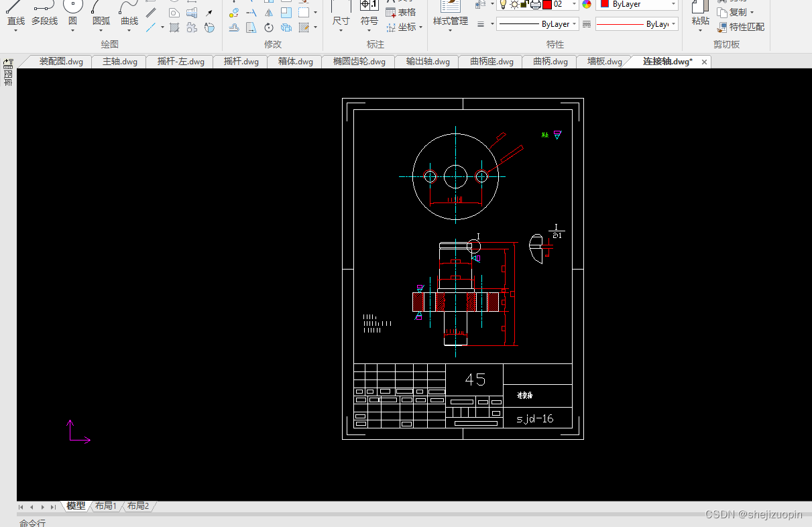
Task: Click the blue construction line icon
Action: pos(152,27)
